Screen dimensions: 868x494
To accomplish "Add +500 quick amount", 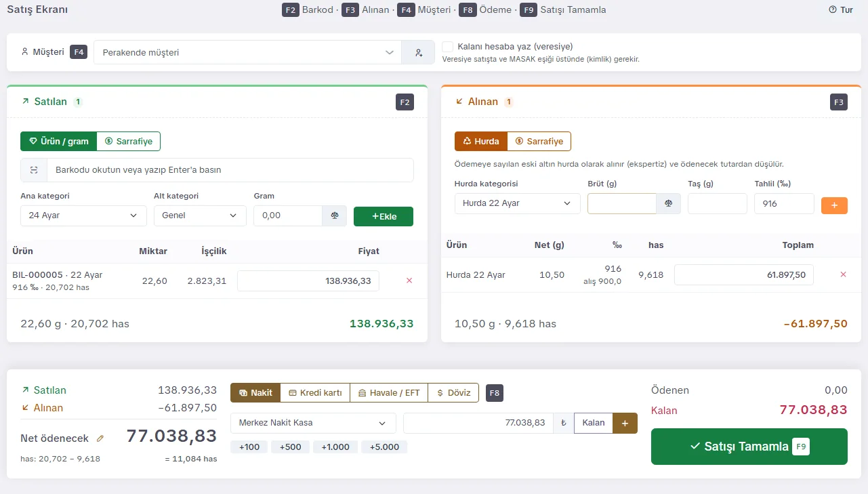I will [x=290, y=447].
